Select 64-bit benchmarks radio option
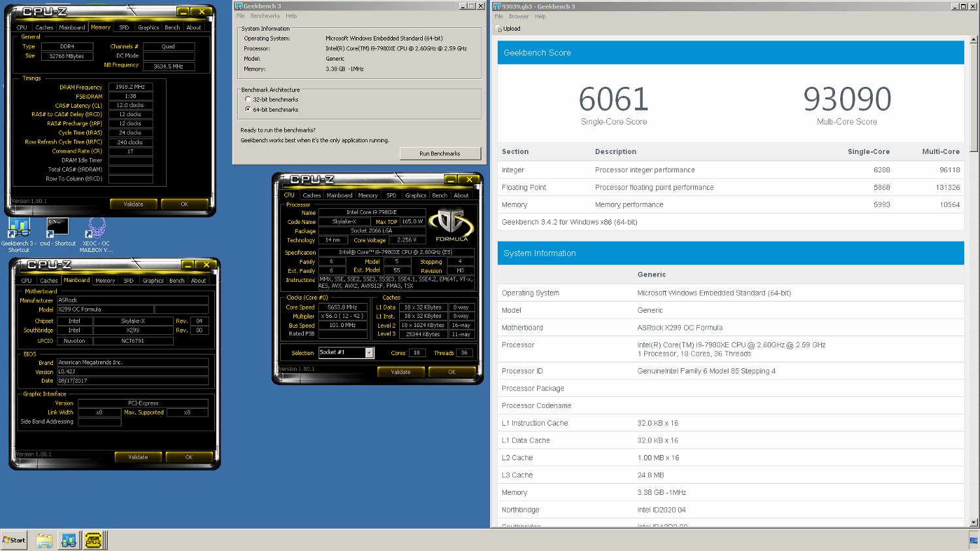The height and width of the screenshot is (551, 980). (248, 109)
